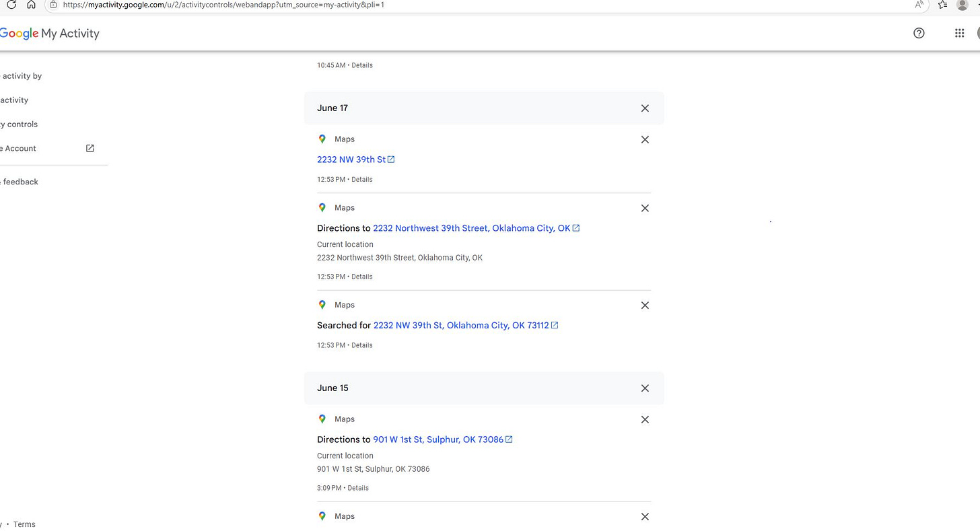Click Maps icon above 2232 NW 39th St
The width and height of the screenshot is (980, 531).
(x=322, y=139)
